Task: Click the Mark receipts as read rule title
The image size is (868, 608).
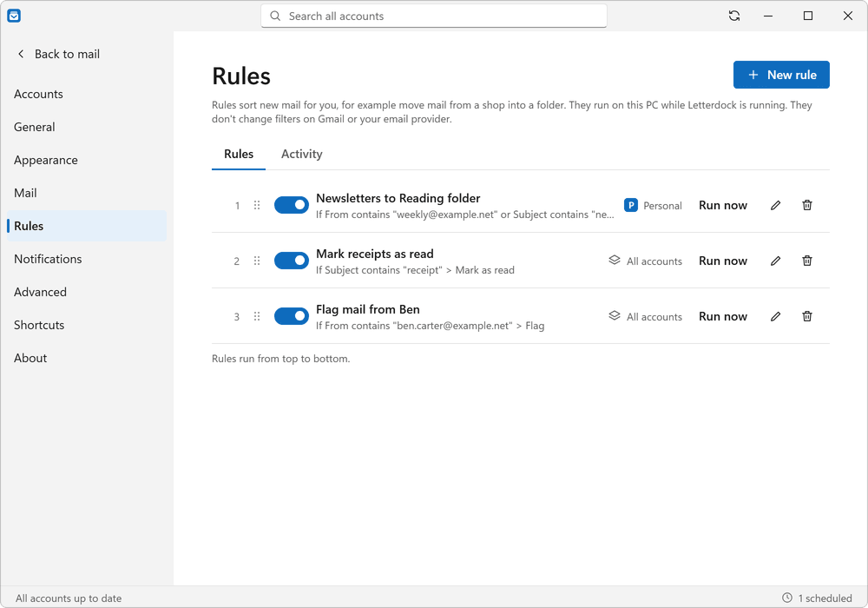Action: [375, 254]
